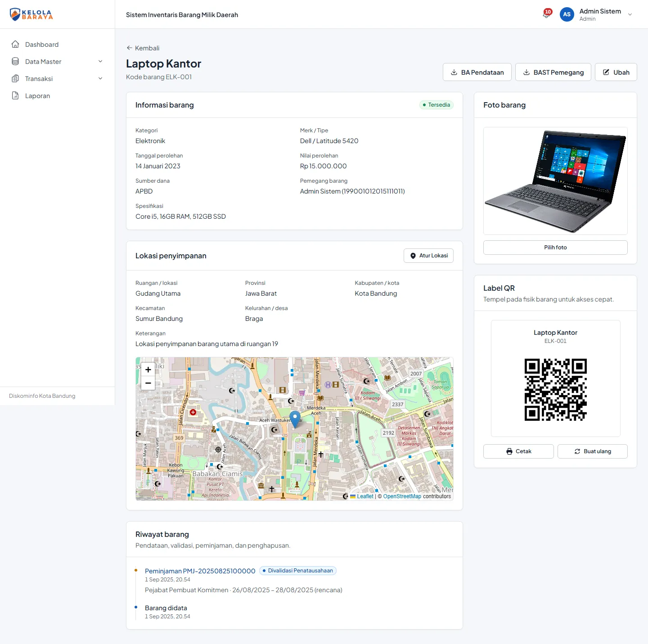
Task: Expand the Admin Sistem account menu chevron
Action: (630, 14)
